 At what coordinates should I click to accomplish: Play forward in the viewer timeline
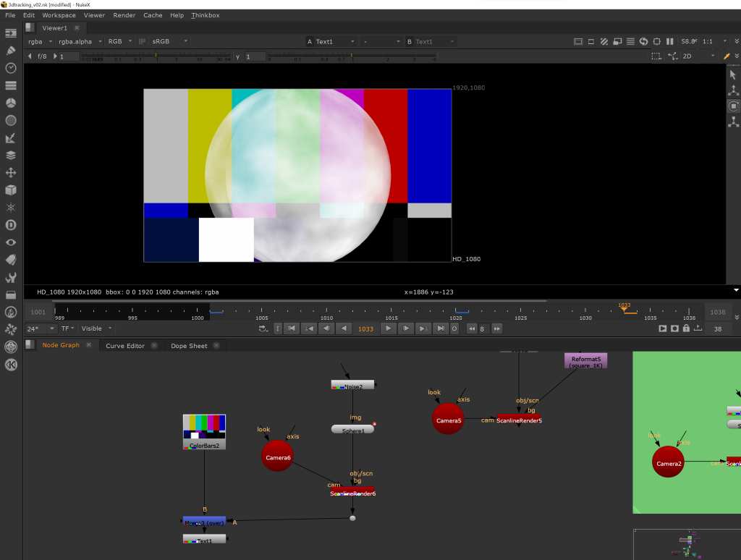click(x=389, y=328)
